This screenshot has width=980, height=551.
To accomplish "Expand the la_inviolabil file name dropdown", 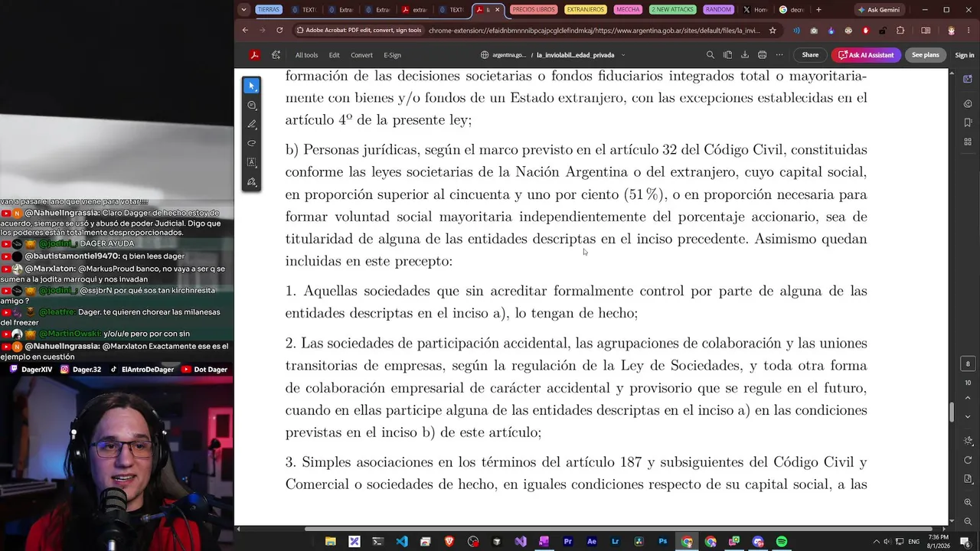I will [623, 55].
